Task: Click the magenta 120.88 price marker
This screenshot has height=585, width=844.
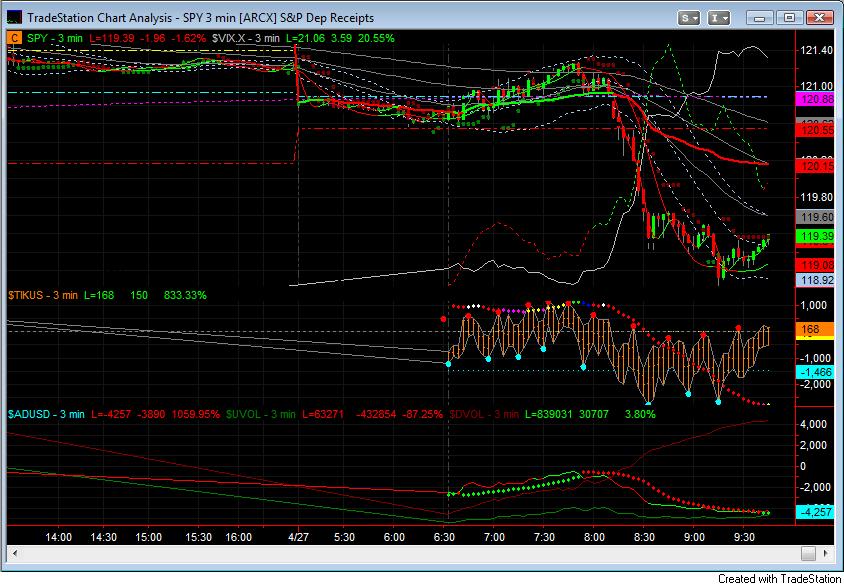Action: [816, 99]
